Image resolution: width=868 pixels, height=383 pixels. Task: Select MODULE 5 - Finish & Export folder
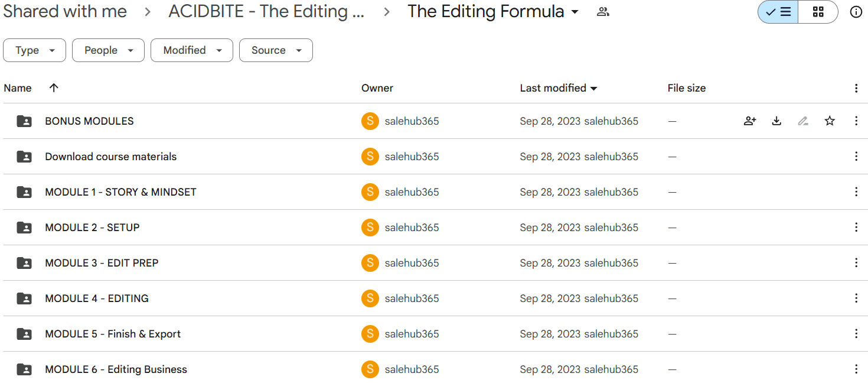click(434, 334)
